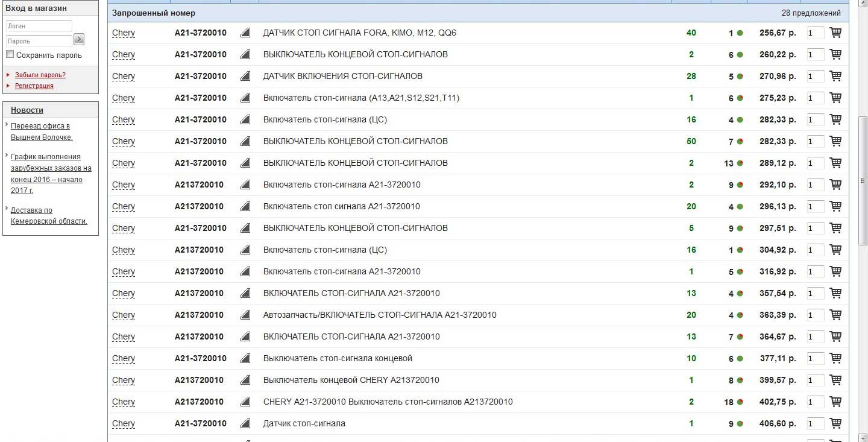
Task: Open info icon for ДАТЧИК СТОП СИГНАЛА FORA row
Action: (245, 33)
